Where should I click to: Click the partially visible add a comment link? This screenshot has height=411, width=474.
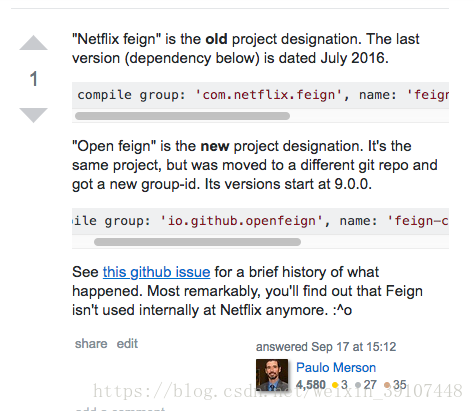(120, 409)
